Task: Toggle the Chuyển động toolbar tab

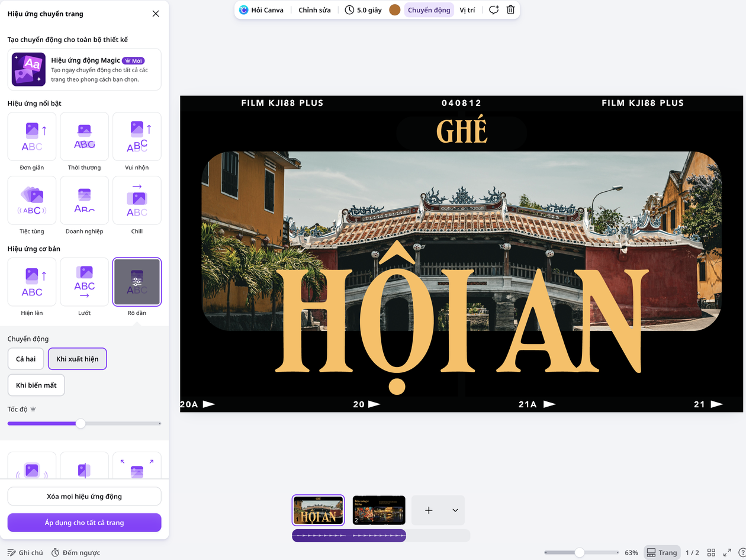Action: pyautogui.click(x=429, y=10)
